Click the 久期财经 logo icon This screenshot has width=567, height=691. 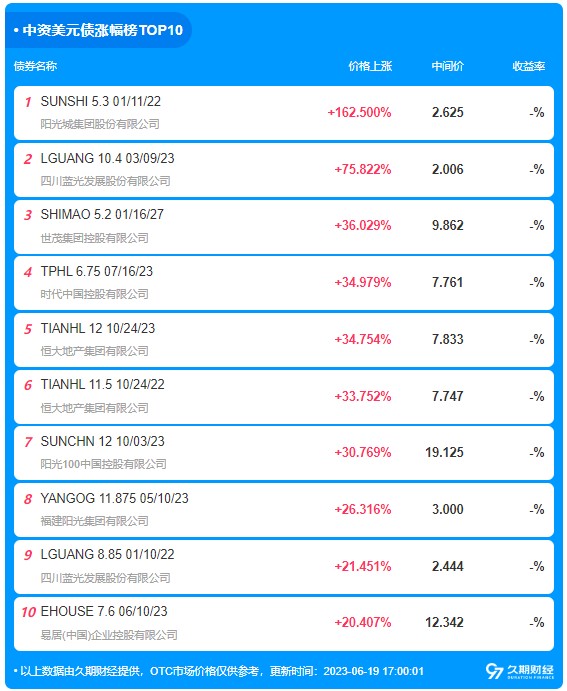pyautogui.click(x=520, y=670)
